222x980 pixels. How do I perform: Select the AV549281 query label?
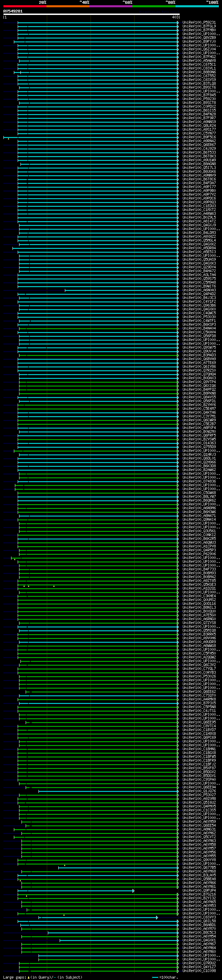point(13,11)
